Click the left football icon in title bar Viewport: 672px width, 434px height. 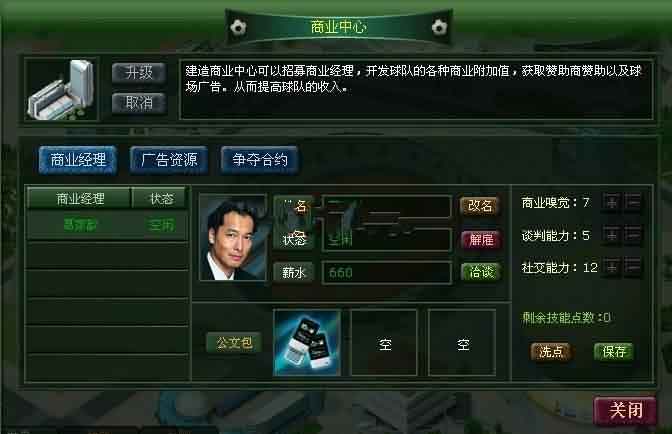click(x=238, y=28)
